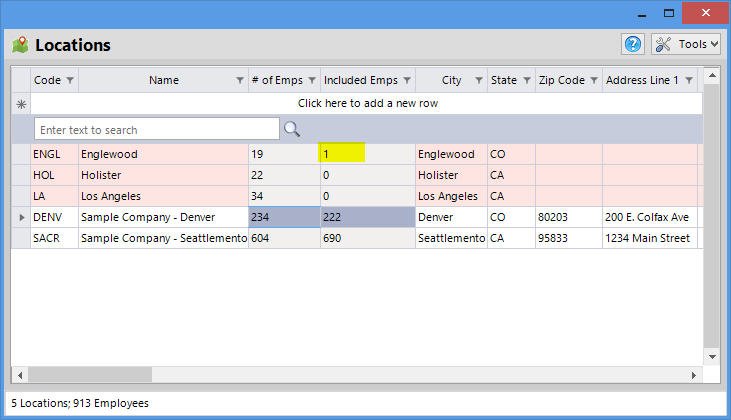Select the 1234 Main Street address cell
The image size is (731, 420).
coord(650,238)
